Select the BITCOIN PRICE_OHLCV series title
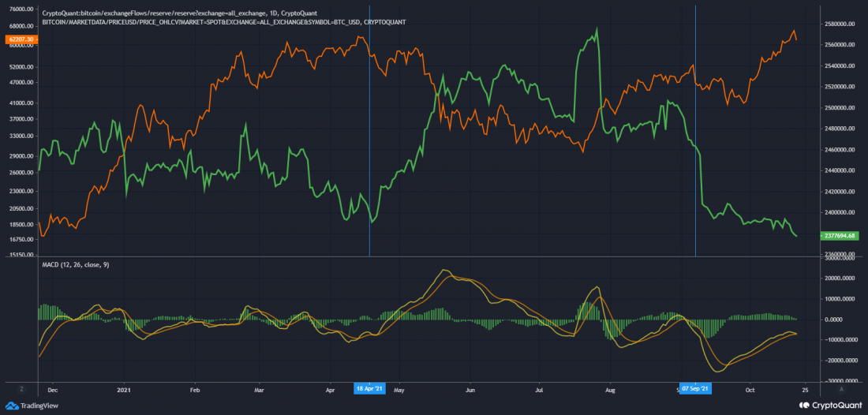 (x=223, y=22)
